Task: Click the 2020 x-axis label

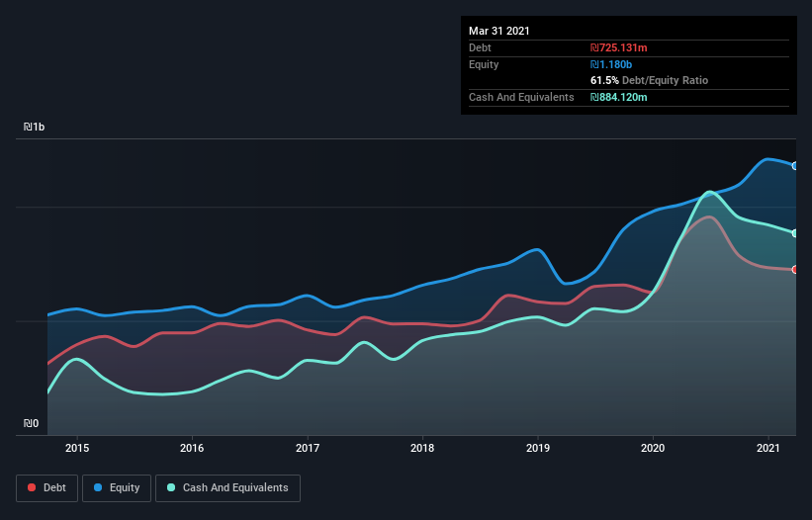Action: pyautogui.click(x=653, y=448)
